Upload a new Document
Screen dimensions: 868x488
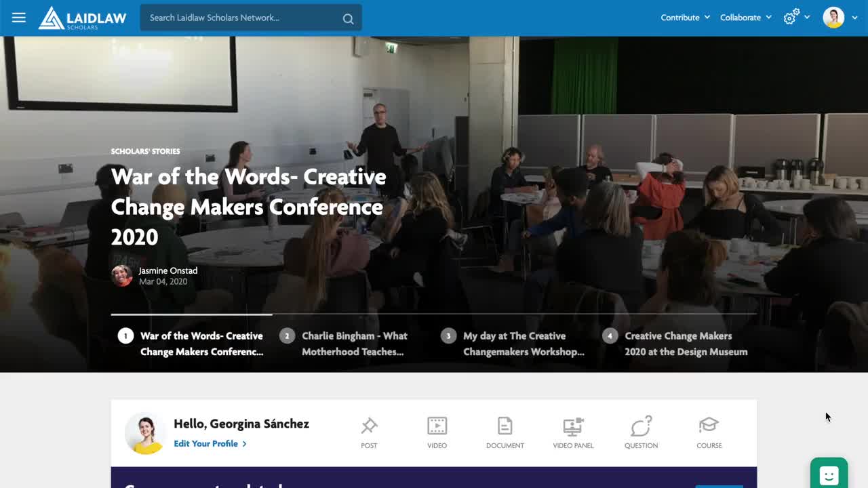(x=505, y=433)
